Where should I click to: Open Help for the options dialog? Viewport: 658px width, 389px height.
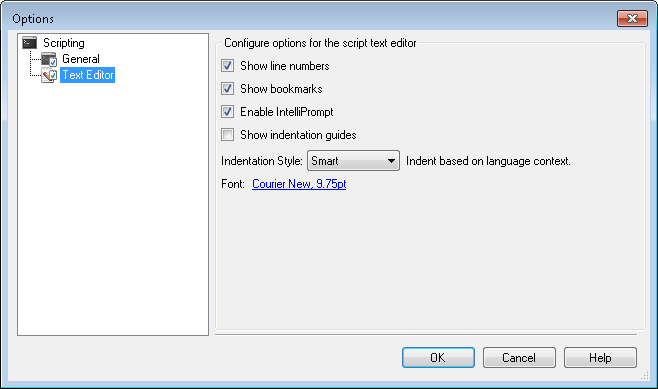pyautogui.click(x=600, y=358)
